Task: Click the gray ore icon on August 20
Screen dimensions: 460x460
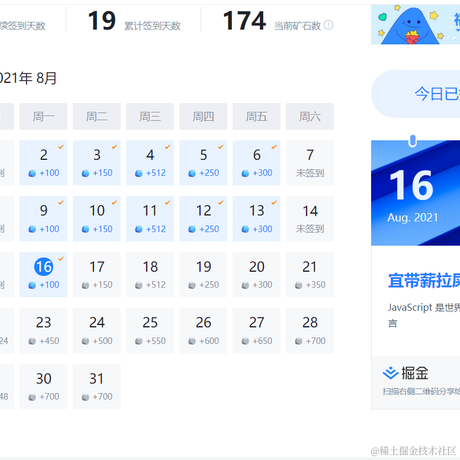Action: click(245, 285)
